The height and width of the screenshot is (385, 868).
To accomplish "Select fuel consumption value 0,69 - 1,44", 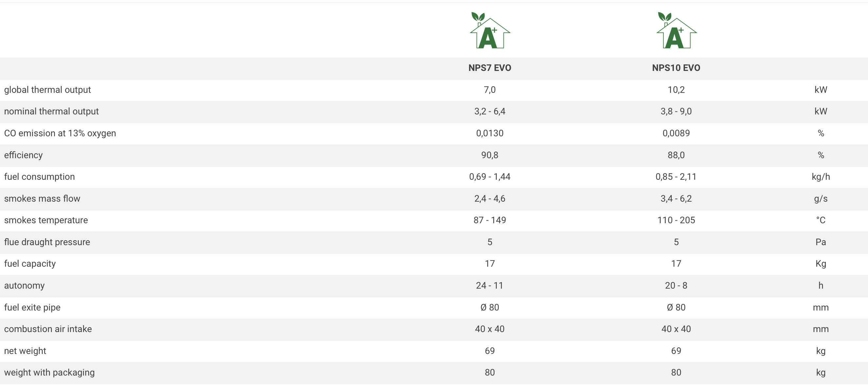I will point(490,177).
